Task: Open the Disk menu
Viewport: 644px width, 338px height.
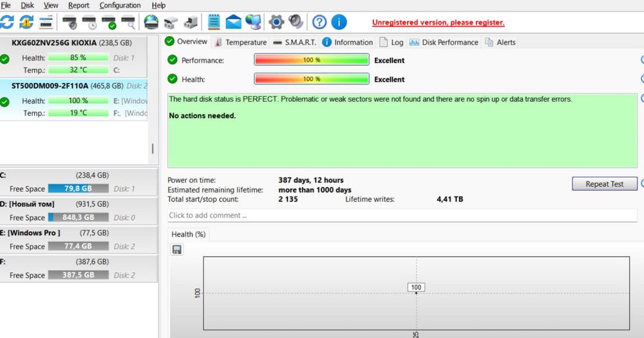Action: 28,5
